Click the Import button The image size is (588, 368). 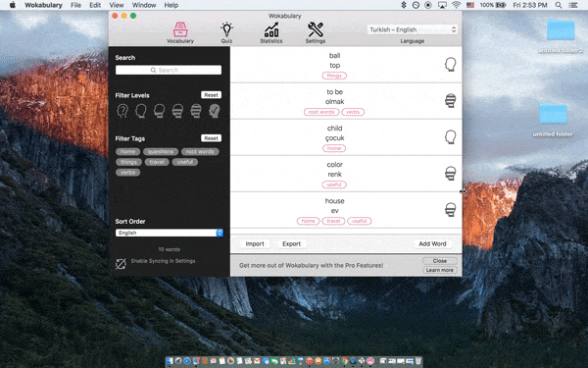coord(255,243)
